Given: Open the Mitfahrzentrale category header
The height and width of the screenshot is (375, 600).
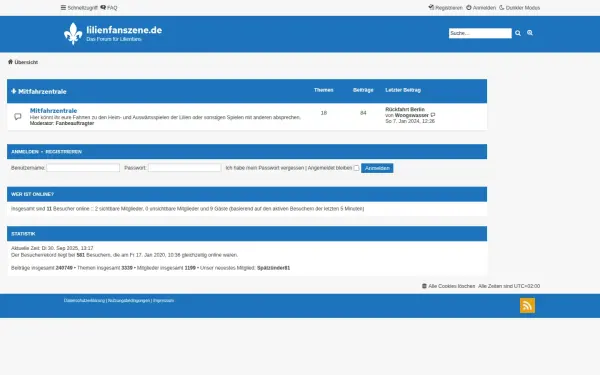Looking at the screenshot, I should 42,91.
